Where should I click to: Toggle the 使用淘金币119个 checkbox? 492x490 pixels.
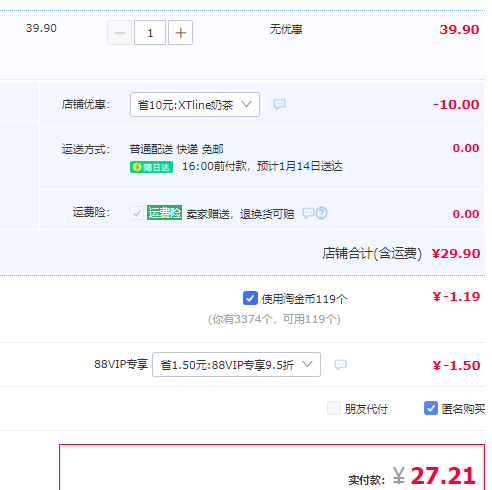[250, 298]
